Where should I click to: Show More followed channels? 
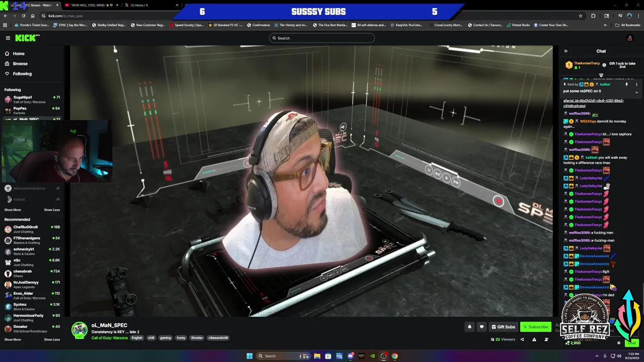coord(13,210)
